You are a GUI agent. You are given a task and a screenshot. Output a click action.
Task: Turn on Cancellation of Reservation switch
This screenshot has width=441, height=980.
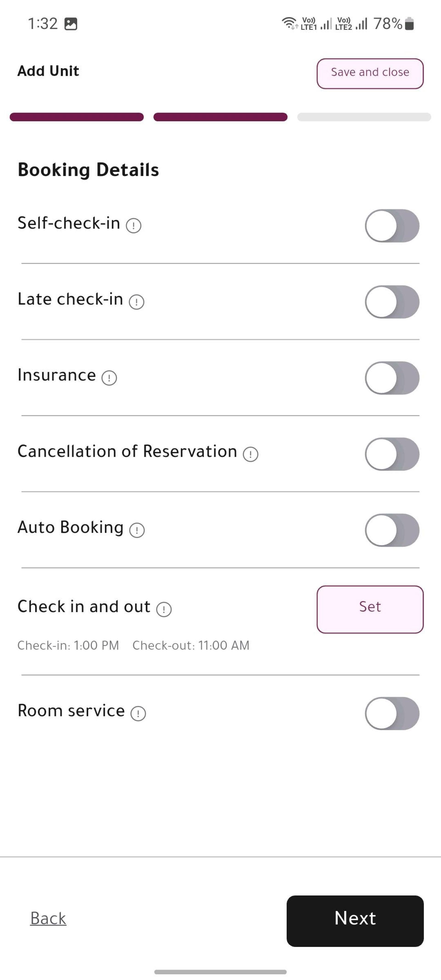(x=392, y=454)
